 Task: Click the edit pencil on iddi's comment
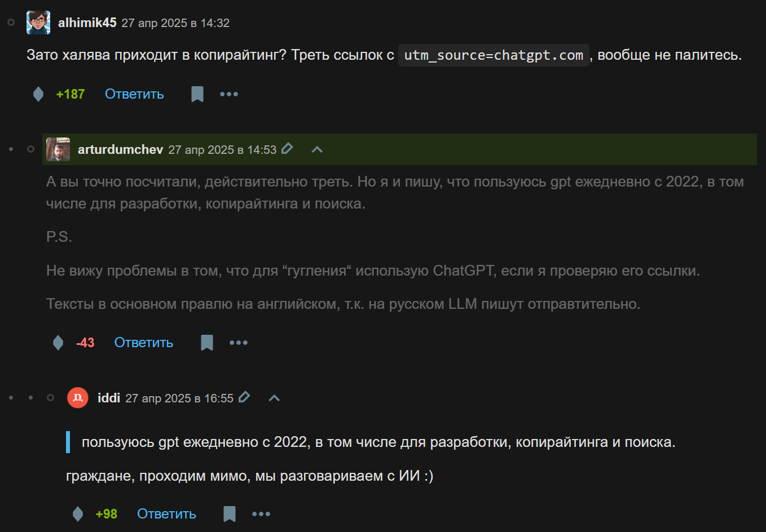(x=244, y=397)
